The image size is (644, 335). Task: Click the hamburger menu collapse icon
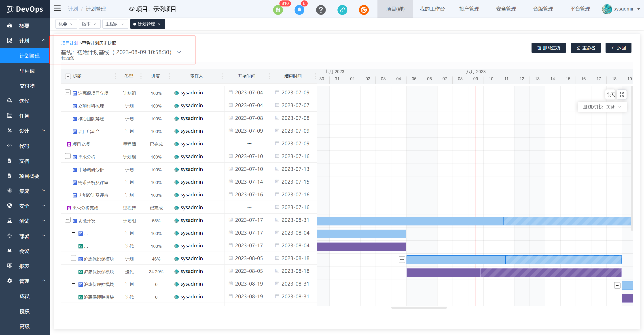tap(57, 8)
